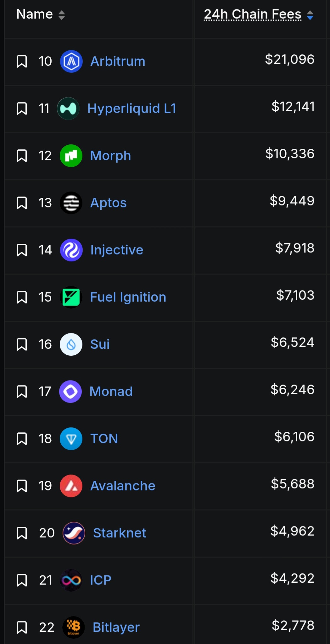Viewport: 330px width, 644px height.
Task: Click the Hyperliquid L1 logo icon
Action: click(x=68, y=108)
